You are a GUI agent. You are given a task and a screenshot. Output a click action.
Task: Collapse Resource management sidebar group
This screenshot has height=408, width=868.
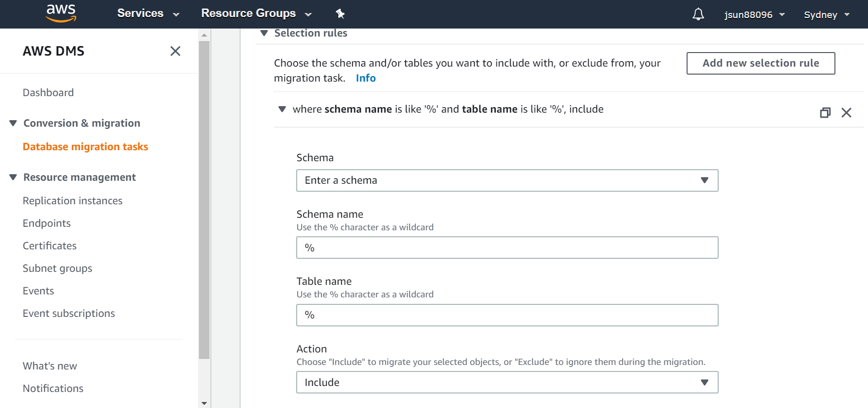pos(13,177)
